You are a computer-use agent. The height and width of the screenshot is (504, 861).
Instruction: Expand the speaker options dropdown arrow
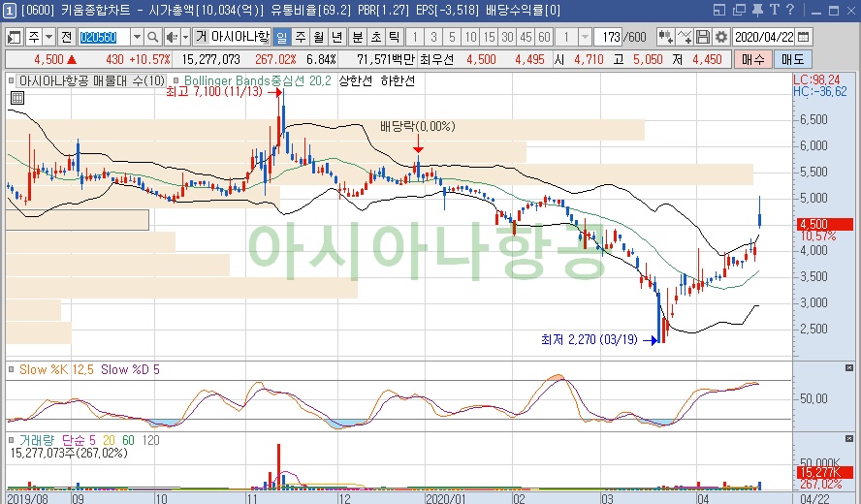(185, 38)
